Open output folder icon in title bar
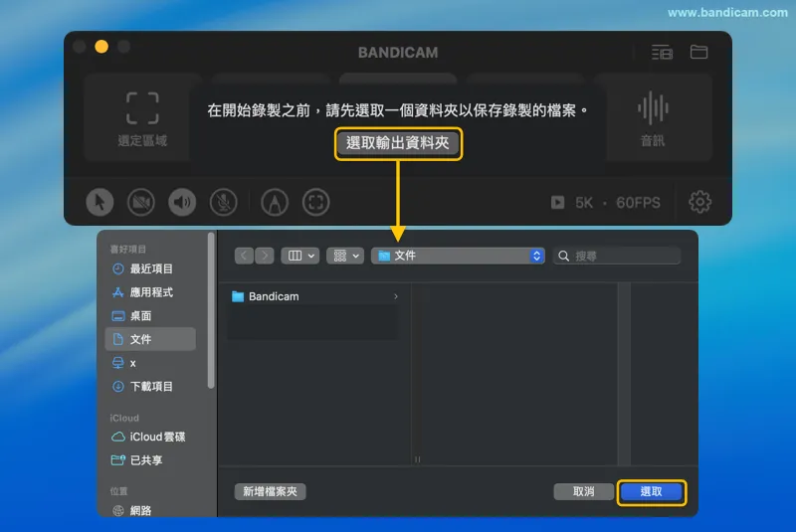 698,52
